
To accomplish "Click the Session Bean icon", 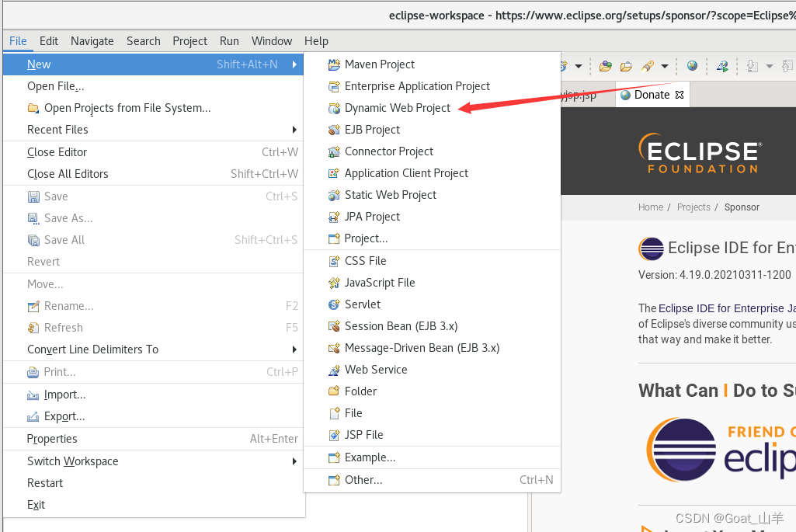I will [334, 326].
